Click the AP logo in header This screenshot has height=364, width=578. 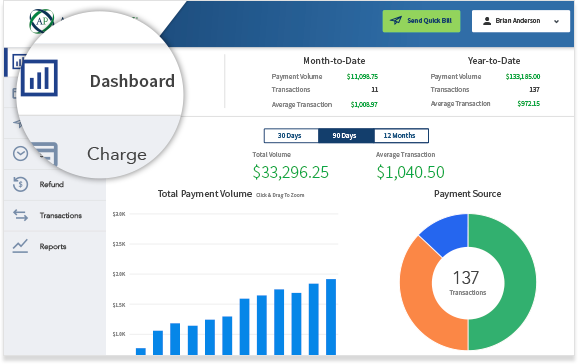coord(42,21)
